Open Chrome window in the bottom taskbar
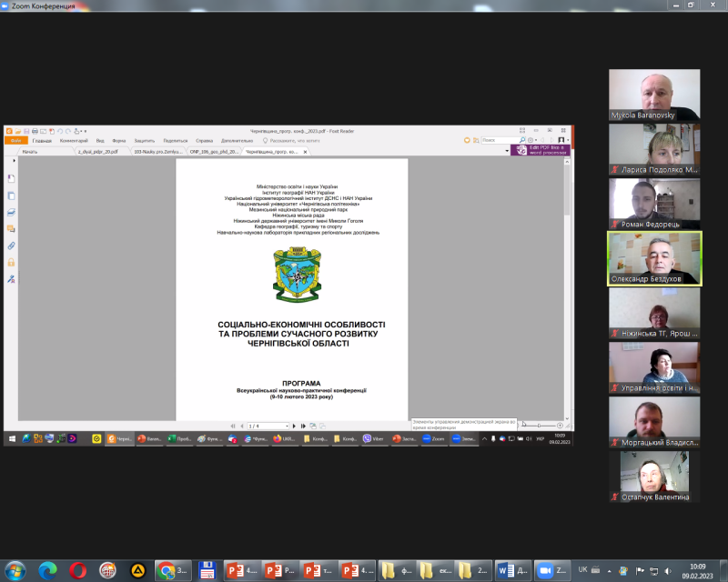 click(x=173, y=569)
